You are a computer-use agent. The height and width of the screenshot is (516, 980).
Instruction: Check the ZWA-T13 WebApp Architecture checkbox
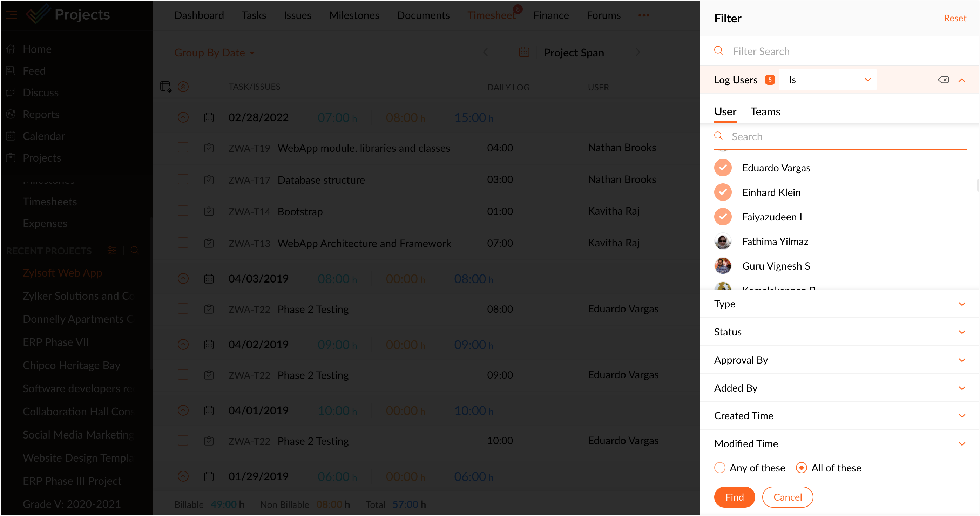point(183,243)
